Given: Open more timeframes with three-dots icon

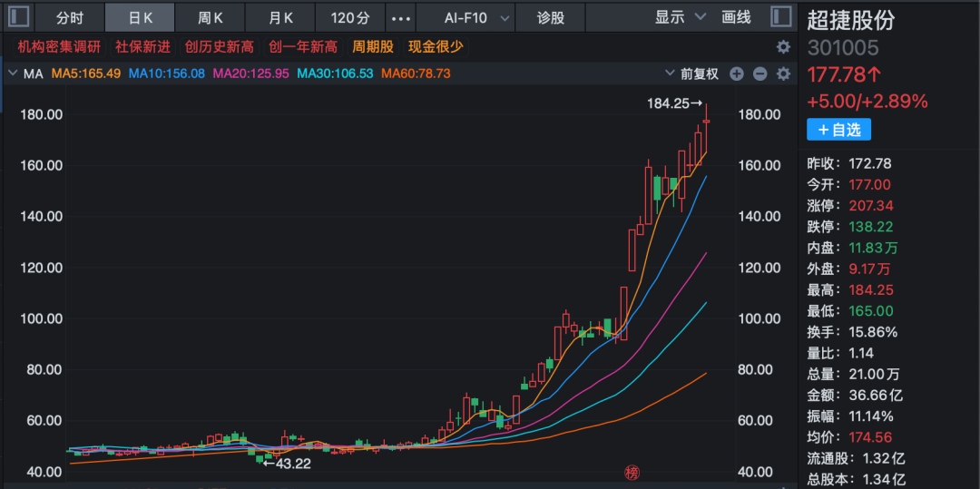Looking at the screenshot, I should [399, 17].
